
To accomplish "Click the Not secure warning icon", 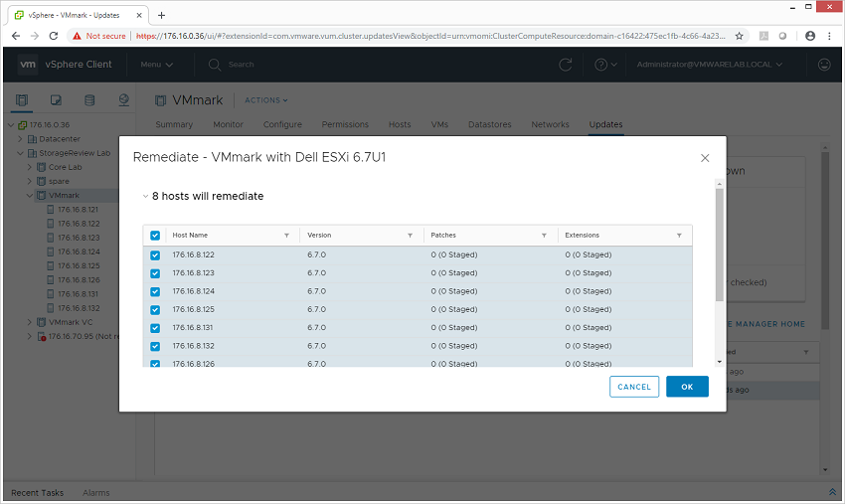I will pos(78,36).
